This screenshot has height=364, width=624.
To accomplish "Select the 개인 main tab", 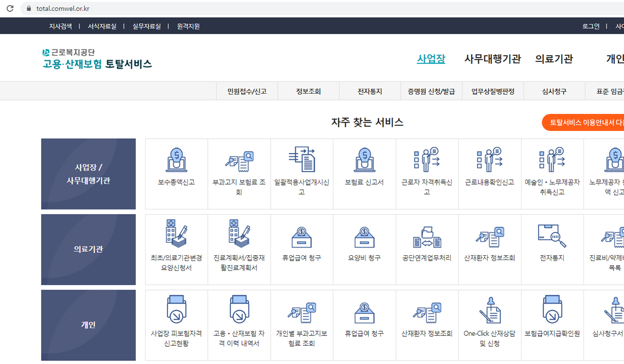I will [x=615, y=59].
